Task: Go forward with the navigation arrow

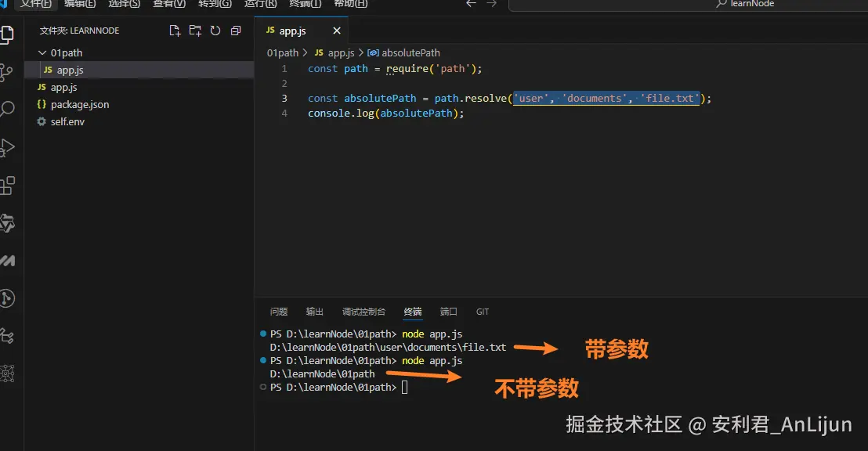Action: click(x=491, y=4)
